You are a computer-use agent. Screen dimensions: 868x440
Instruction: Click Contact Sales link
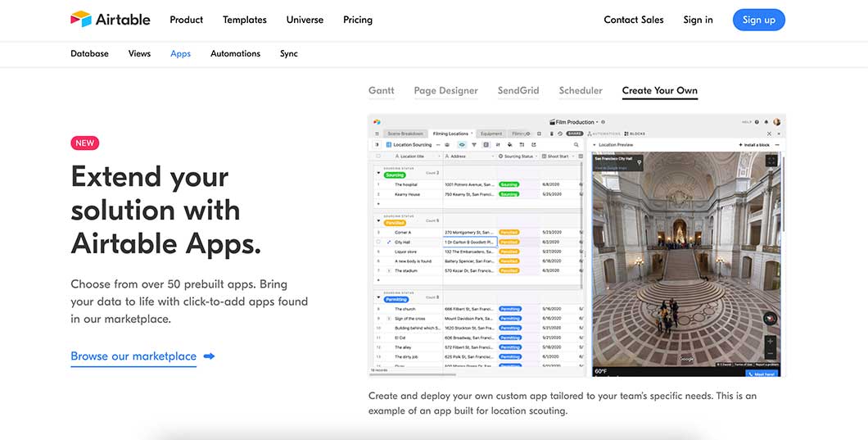[x=633, y=20]
